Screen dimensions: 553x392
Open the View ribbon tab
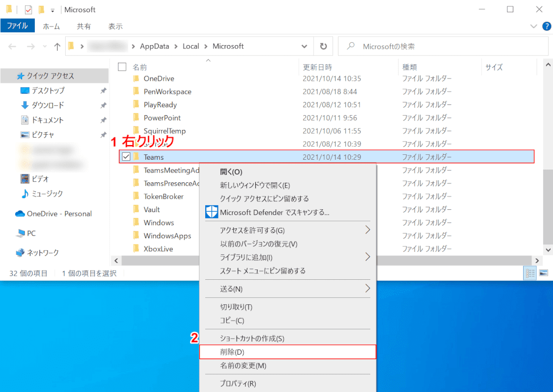[x=115, y=26]
